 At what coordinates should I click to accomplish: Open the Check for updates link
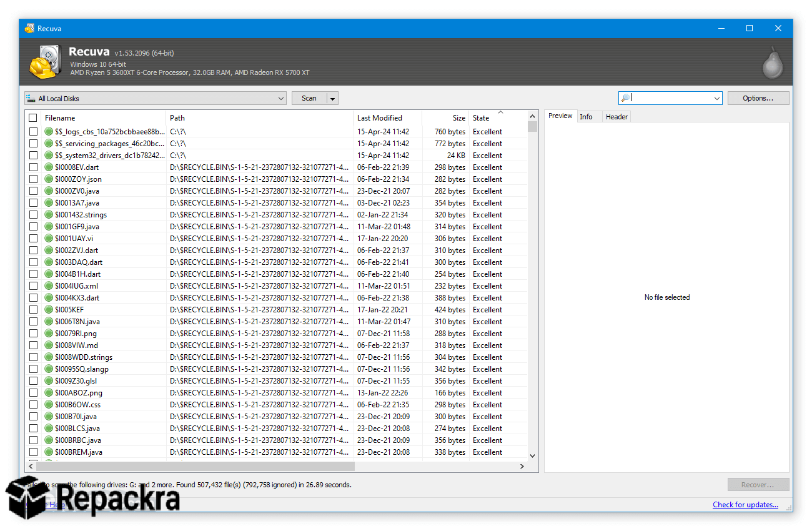(x=745, y=505)
